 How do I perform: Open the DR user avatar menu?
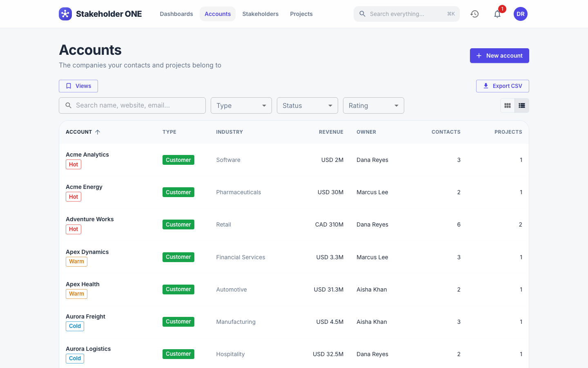point(521,14)
